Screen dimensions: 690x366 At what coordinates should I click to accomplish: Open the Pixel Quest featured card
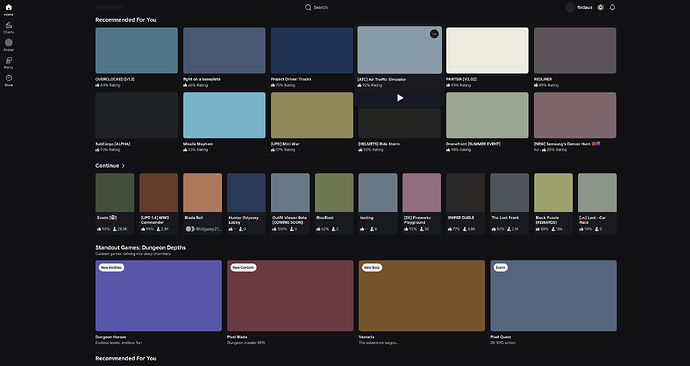(x=554, y=296)
